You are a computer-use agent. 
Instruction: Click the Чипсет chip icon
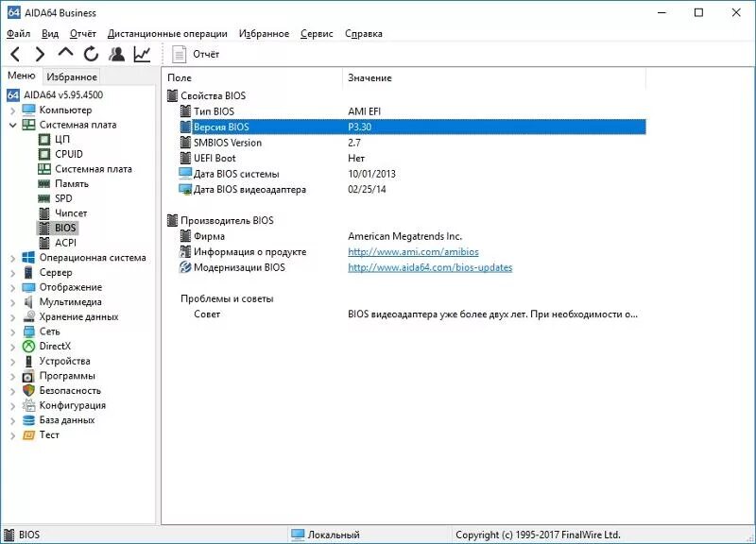point(43,213)
